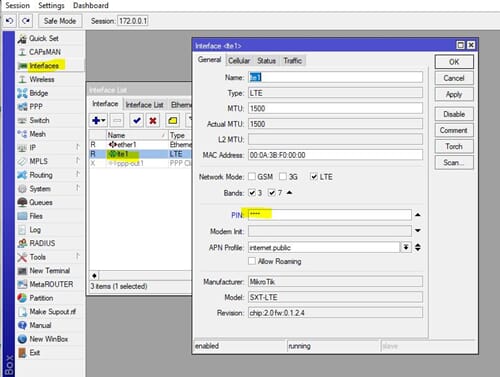Open a New WinBox window
The width and height of the screenshot is (500, 377).
pos(49,339)
